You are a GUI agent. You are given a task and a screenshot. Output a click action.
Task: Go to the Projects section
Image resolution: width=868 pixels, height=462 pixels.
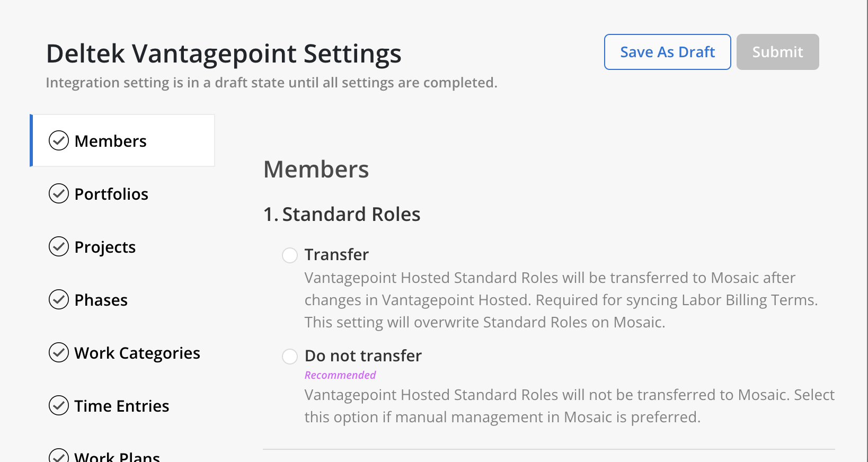[122, 247]
